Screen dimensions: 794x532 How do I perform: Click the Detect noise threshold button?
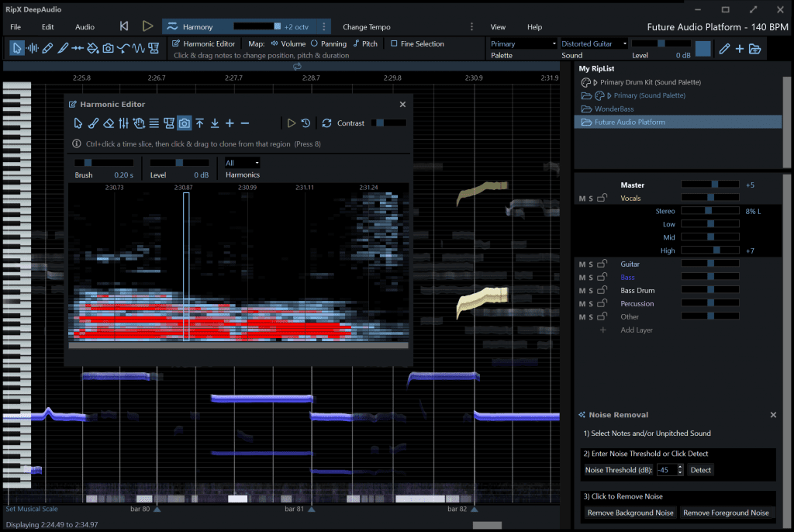(700, 470)
